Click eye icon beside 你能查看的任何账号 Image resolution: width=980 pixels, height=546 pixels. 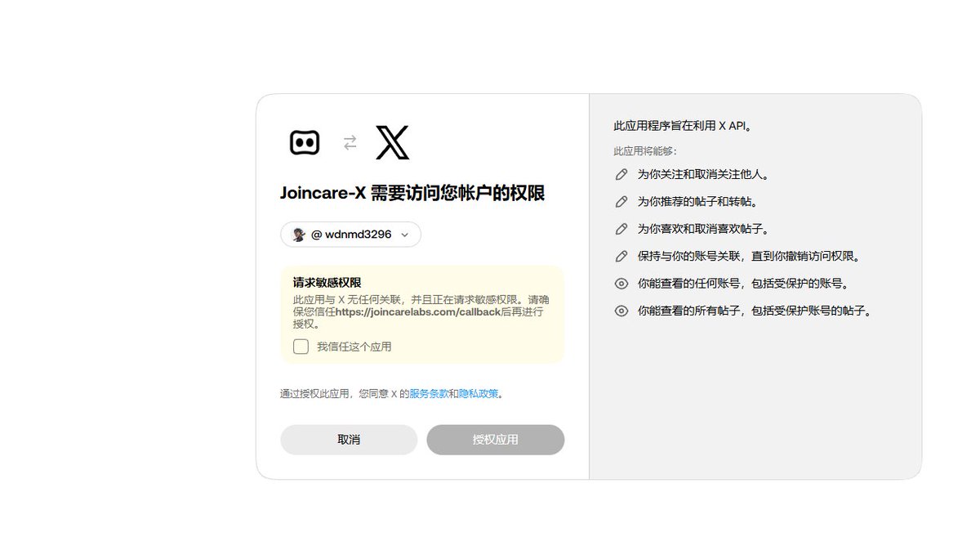point(621,284)
